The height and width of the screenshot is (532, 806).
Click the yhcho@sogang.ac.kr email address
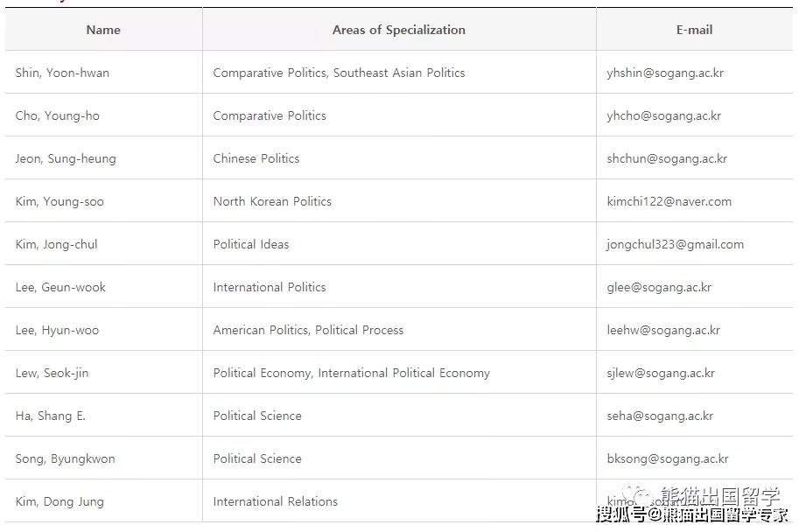click(x=663, y=116)
